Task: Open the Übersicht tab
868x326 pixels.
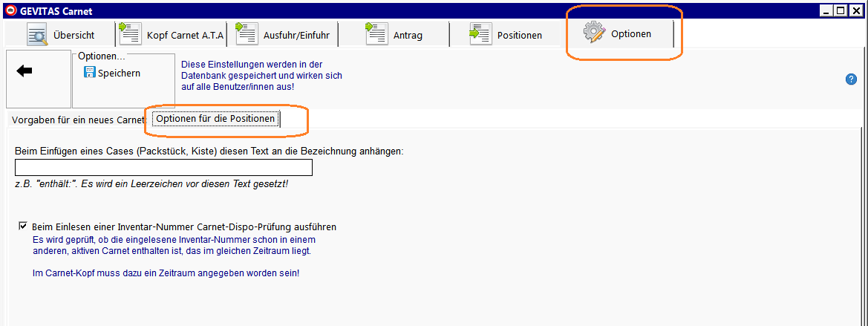Action: [59, 35]
